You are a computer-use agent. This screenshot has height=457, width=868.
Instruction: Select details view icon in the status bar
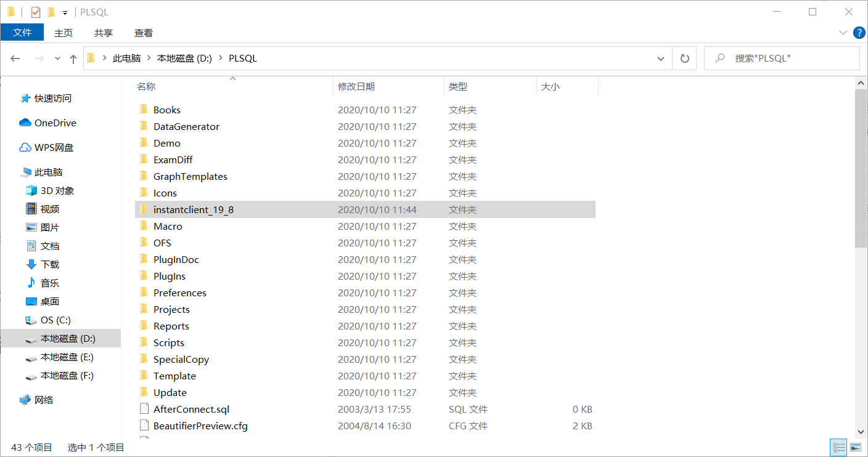coord(838,447)
